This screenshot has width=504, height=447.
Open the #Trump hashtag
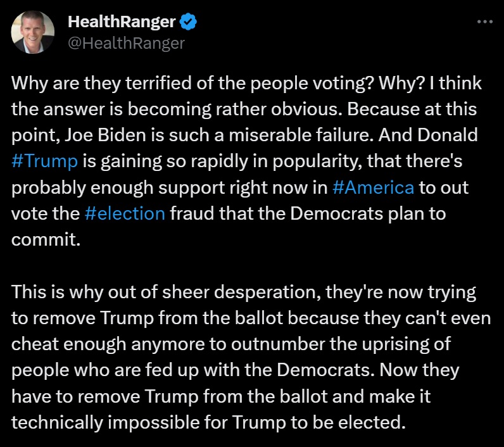[44, 160]
